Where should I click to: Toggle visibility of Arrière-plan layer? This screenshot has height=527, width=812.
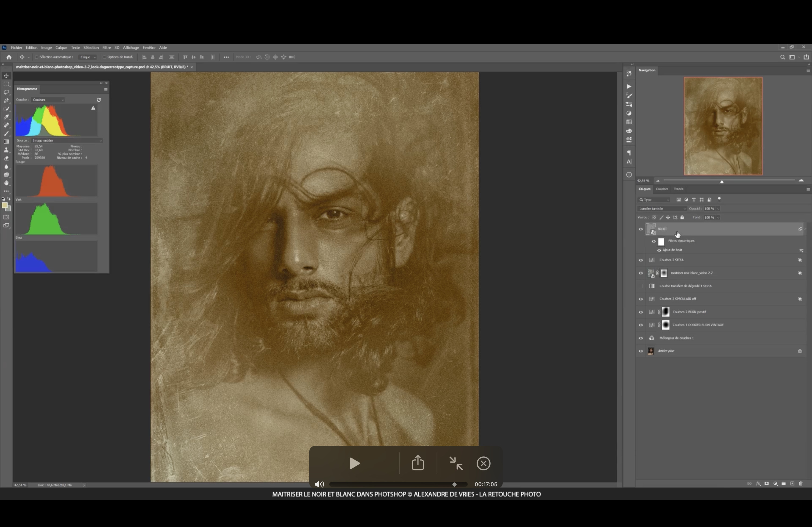[x=641, y=351]
